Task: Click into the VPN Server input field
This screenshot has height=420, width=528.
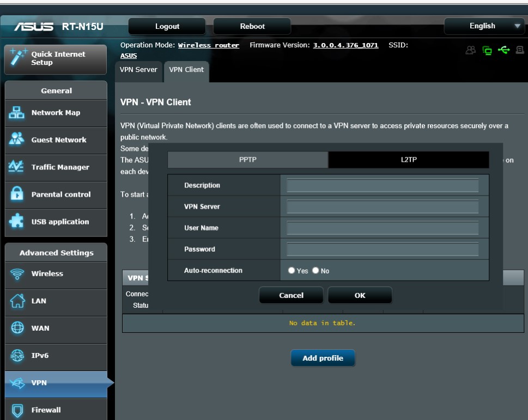Action: point(383,207)
